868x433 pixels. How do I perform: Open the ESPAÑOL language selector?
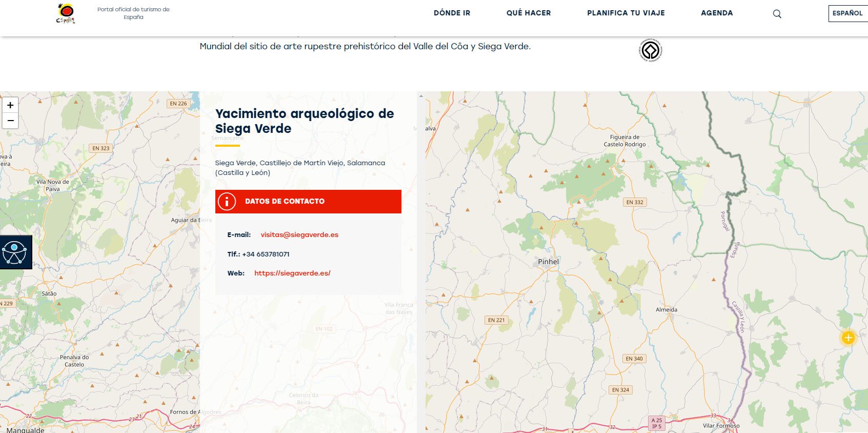[848, 13]
